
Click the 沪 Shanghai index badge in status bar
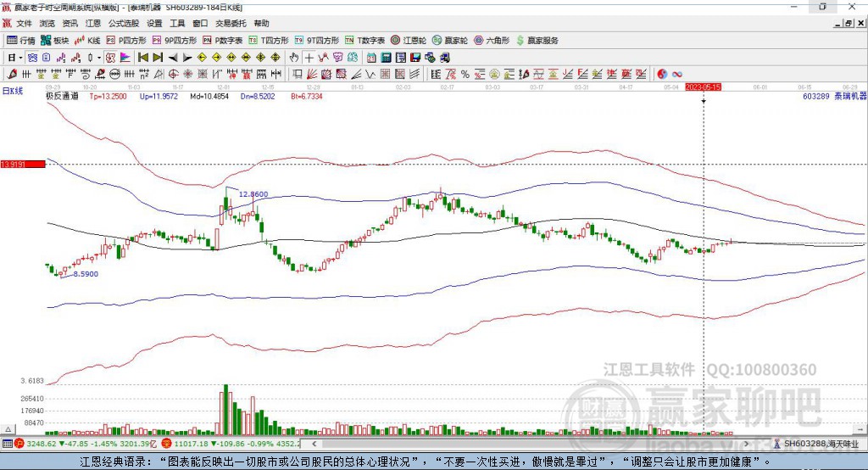[19, 444]
